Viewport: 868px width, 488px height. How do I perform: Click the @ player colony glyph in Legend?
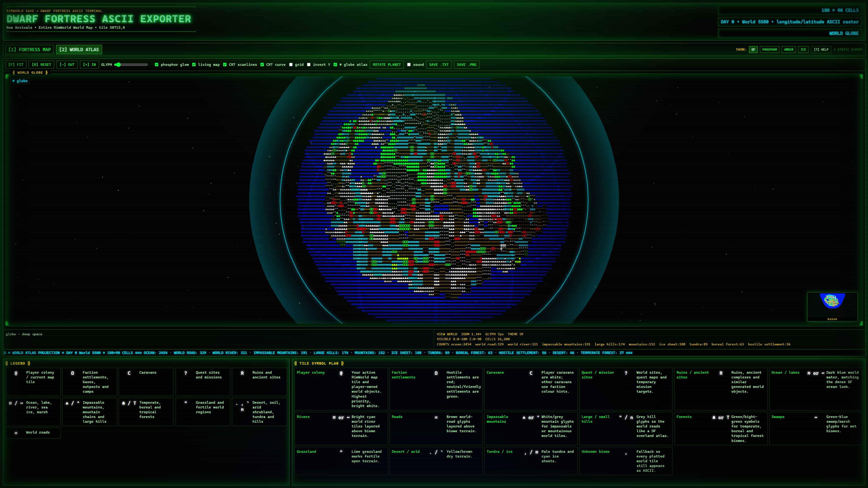pos(16,373)
